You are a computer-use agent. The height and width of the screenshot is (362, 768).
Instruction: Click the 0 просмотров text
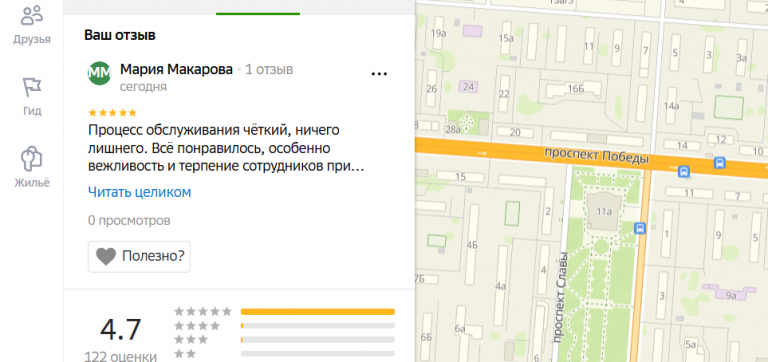click(x=129, y=220)
